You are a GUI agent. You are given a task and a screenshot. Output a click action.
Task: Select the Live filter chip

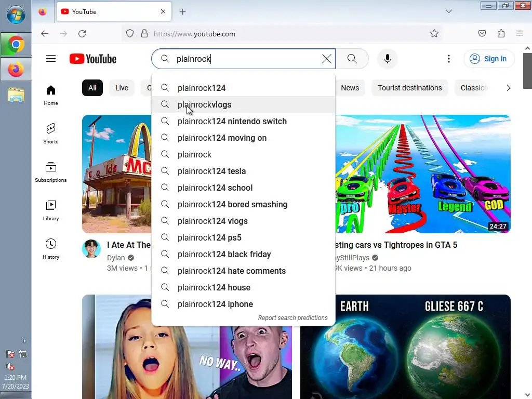click(122, 88)
